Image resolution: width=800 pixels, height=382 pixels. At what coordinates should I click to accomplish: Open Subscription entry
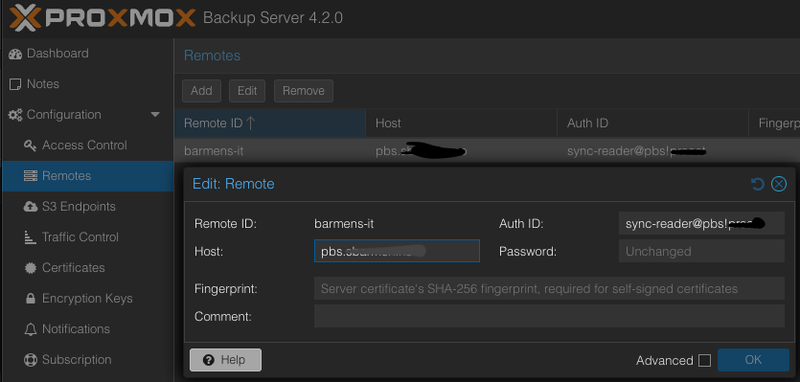(87, 360)
